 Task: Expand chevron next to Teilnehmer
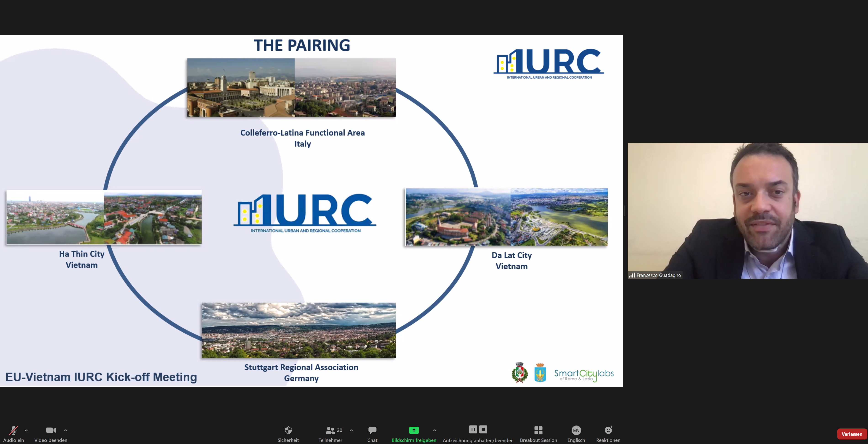click(351, 430)
